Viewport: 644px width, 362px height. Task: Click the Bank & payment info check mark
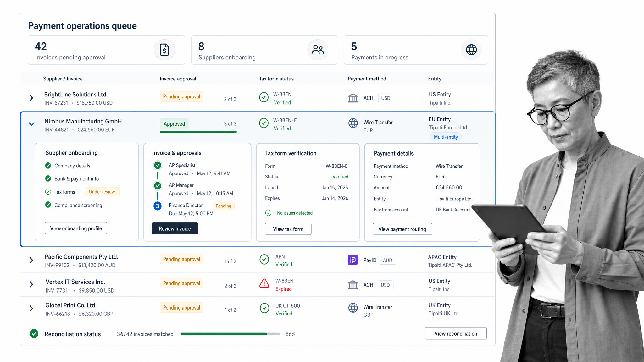point(48,178)
